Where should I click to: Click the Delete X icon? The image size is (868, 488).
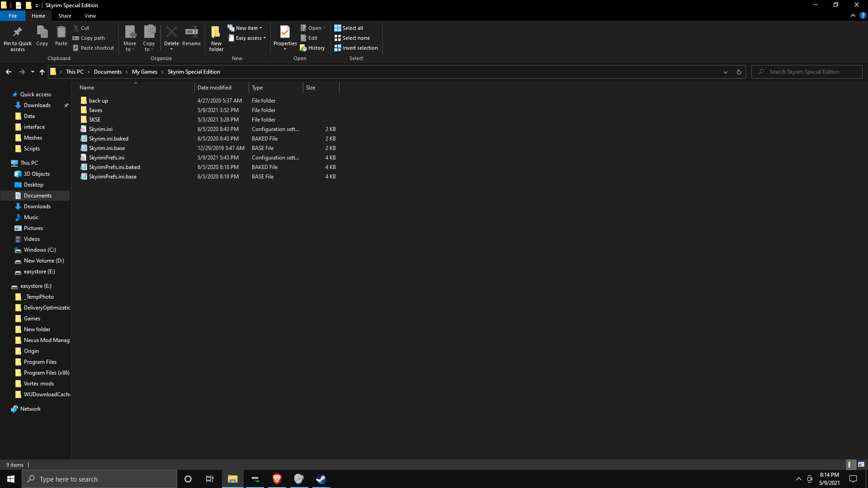[x=171, y=32]
